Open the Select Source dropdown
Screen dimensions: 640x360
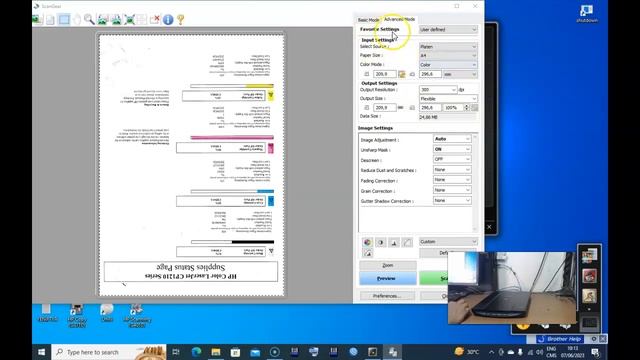pos(448,47)
